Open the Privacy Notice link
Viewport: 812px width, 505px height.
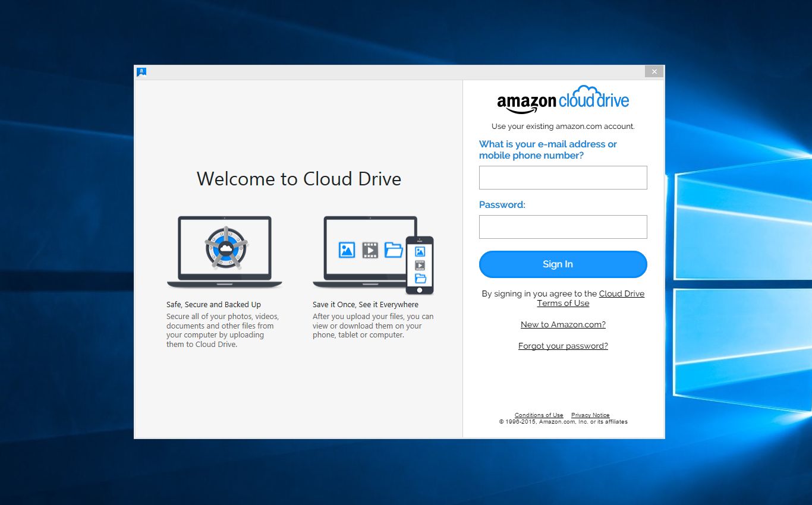590,415
